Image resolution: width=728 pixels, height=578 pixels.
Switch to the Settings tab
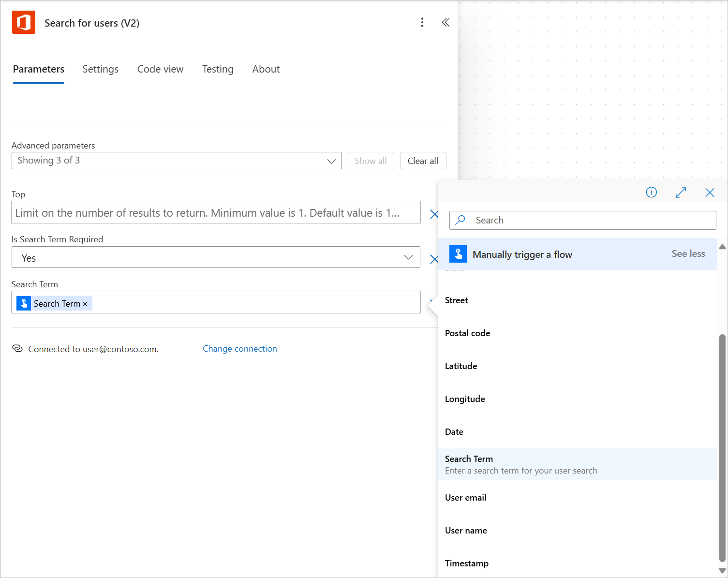pos(101,69)
